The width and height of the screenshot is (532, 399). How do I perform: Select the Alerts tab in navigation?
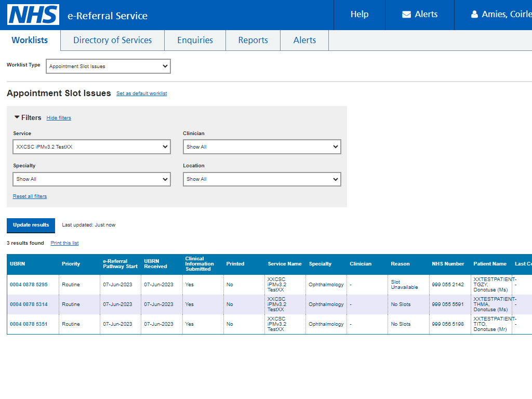pyautogui.click(x=304, y=40)
